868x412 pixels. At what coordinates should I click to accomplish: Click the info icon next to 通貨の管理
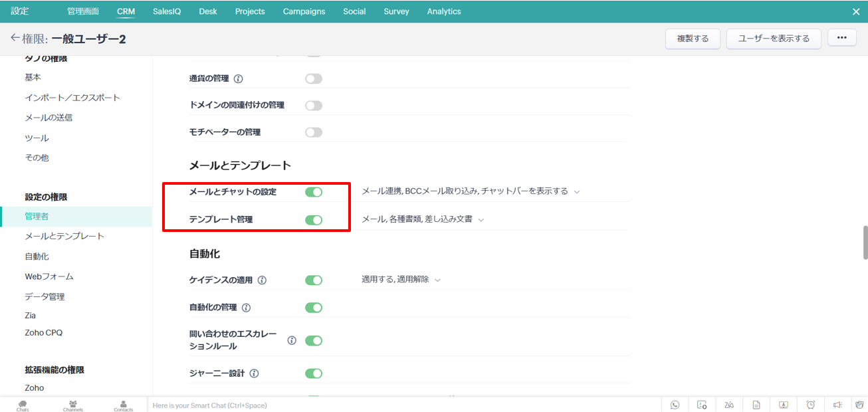(239, 78)
